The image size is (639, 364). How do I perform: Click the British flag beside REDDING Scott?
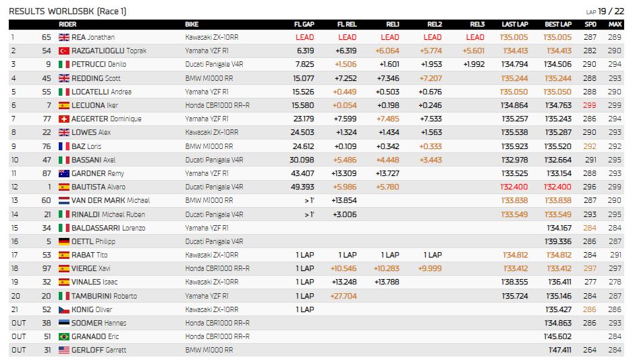(64, 78)
